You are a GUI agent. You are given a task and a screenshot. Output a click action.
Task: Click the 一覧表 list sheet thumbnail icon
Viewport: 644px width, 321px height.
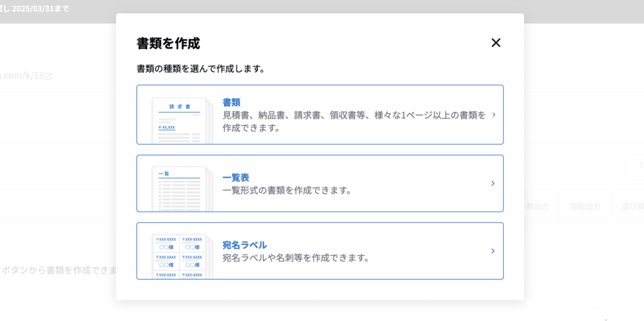pos(180,188)
